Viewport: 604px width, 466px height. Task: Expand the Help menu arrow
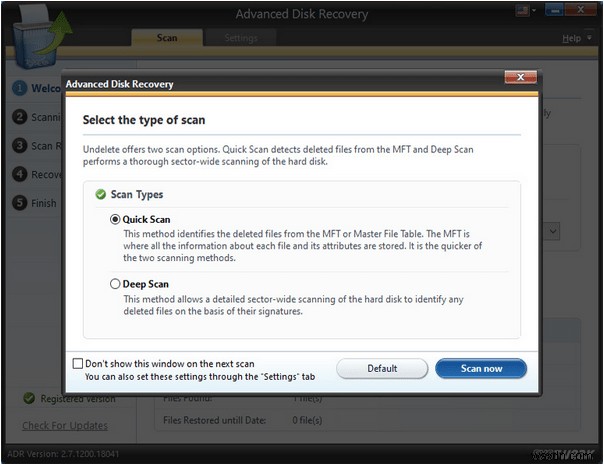point(587,39)
